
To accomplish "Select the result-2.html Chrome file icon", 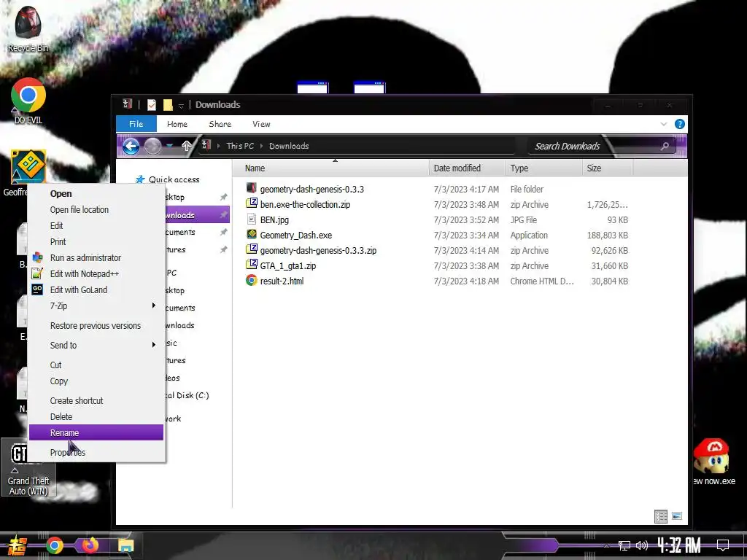I will pos(252,281).
